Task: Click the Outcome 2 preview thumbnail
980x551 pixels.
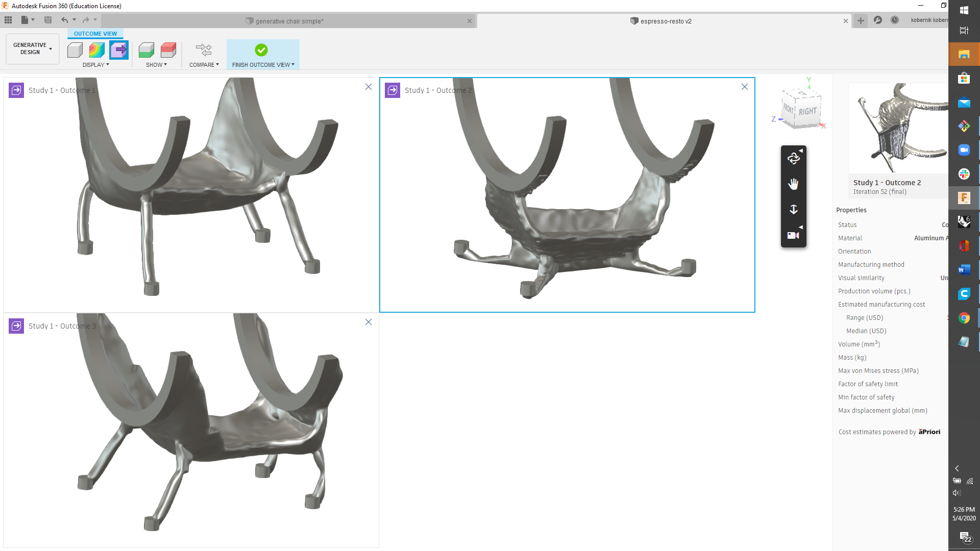Action: click(x=898, y=128)
